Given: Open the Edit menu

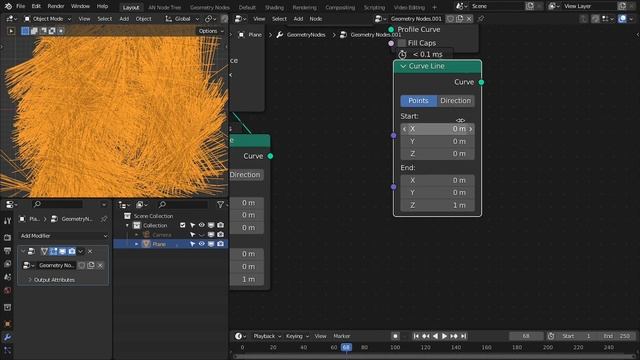Looking at the screenshot, I should (x=36, y=6).
